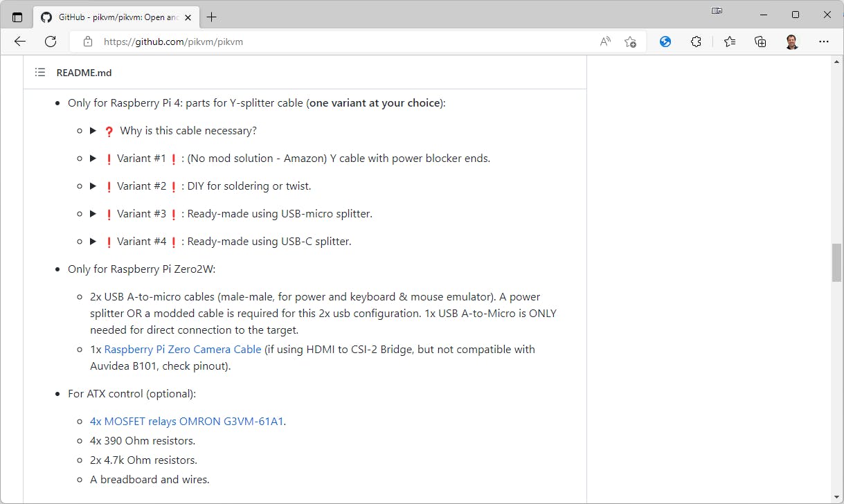
Task: Open a new browser tab
Action: [x=211, y=17]
